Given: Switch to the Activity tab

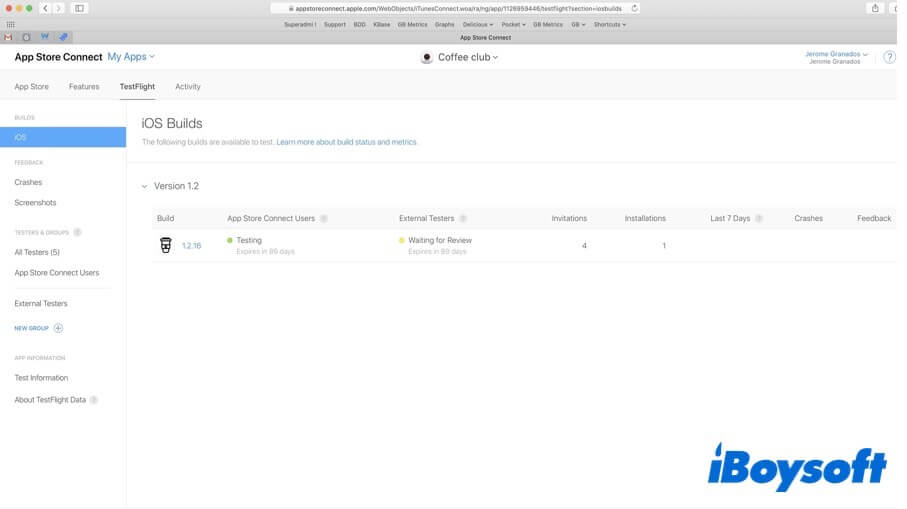Looking at the screenshot, I should (187, 86).
